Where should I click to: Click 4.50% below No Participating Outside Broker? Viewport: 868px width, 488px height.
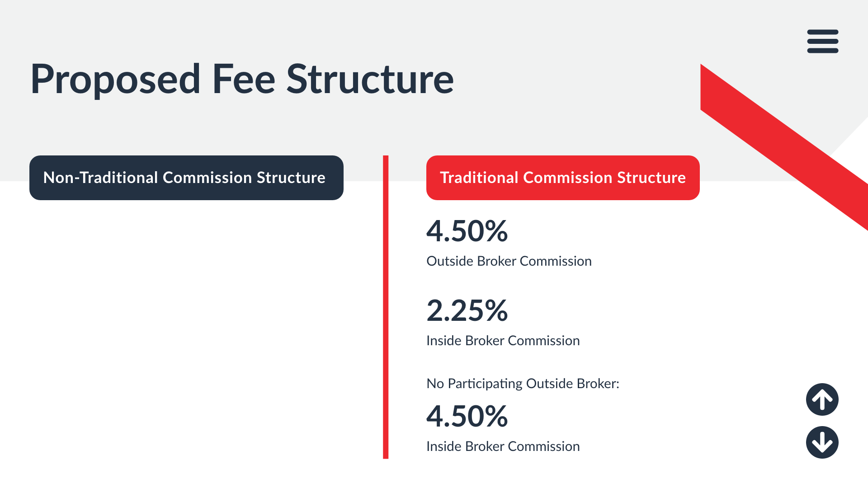tap(467, 416)
